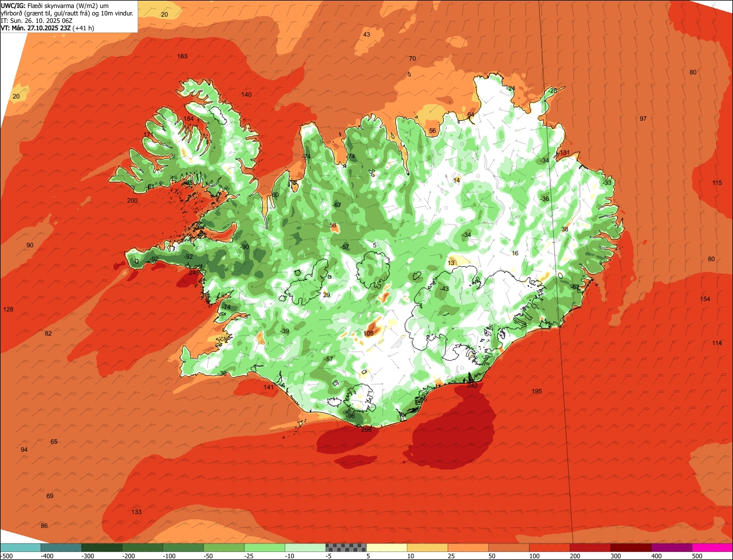Click the map value 56 on the north coast

(x=432, y=131)
